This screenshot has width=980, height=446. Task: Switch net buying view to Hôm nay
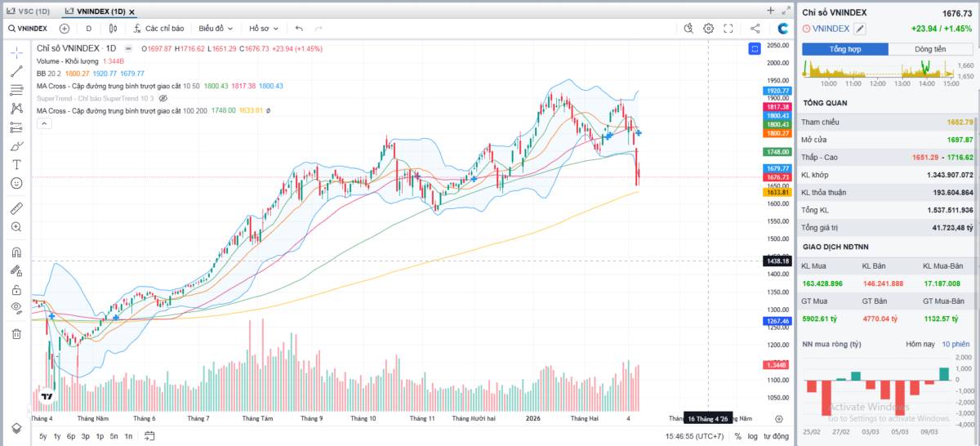[920, 344]
